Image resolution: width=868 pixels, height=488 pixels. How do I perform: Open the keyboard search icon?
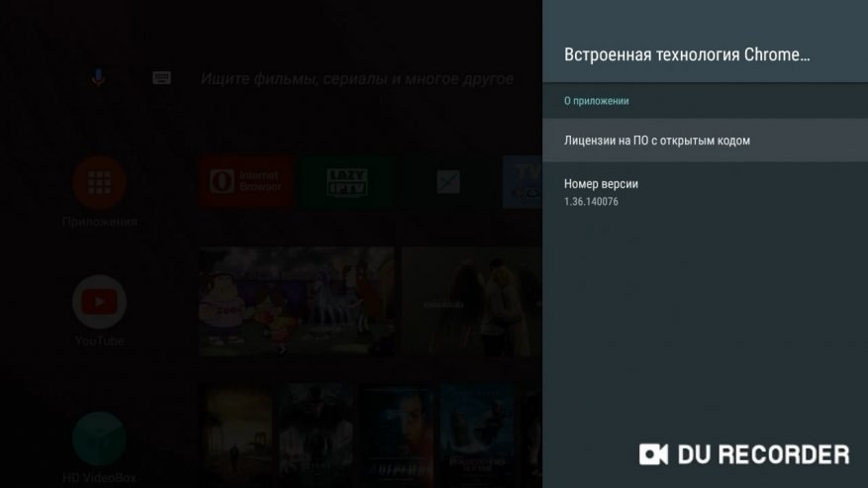[x=161, y=77]
